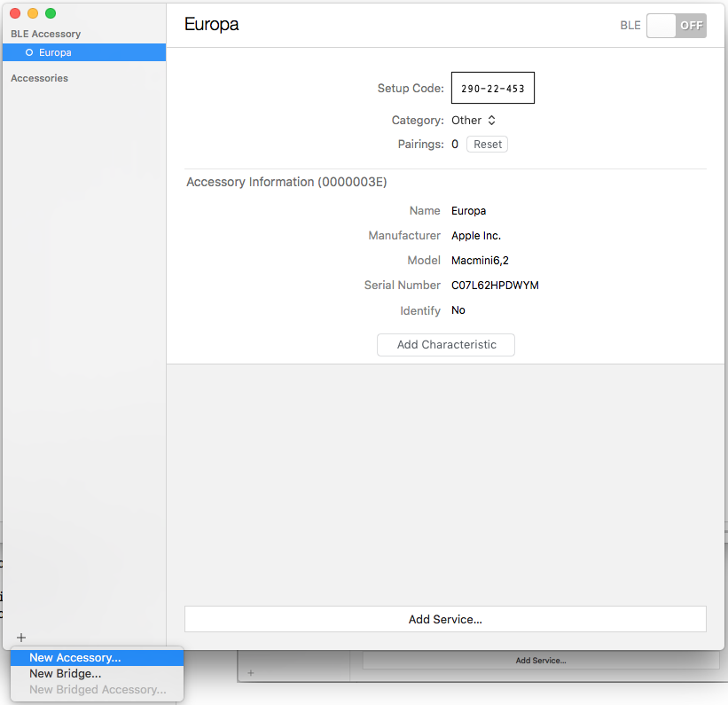Click the Model value Macmini6,2
Viewport: 728px width, 705px height.
pos(480,261)
